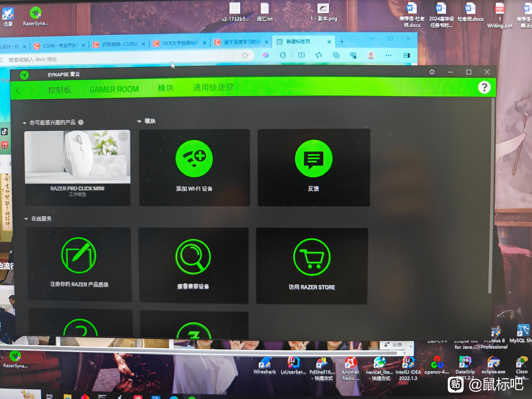The height and width of the screenshot is (399, 532).
Task: Open the View compatible devices magnifier icon
Action: point(193,257)
